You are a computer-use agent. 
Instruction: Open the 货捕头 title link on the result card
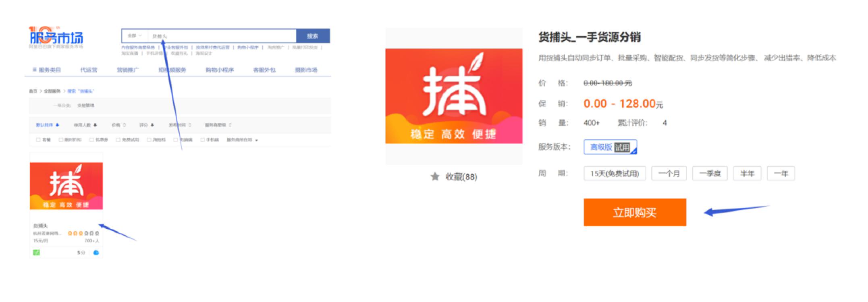coord(40,226)
